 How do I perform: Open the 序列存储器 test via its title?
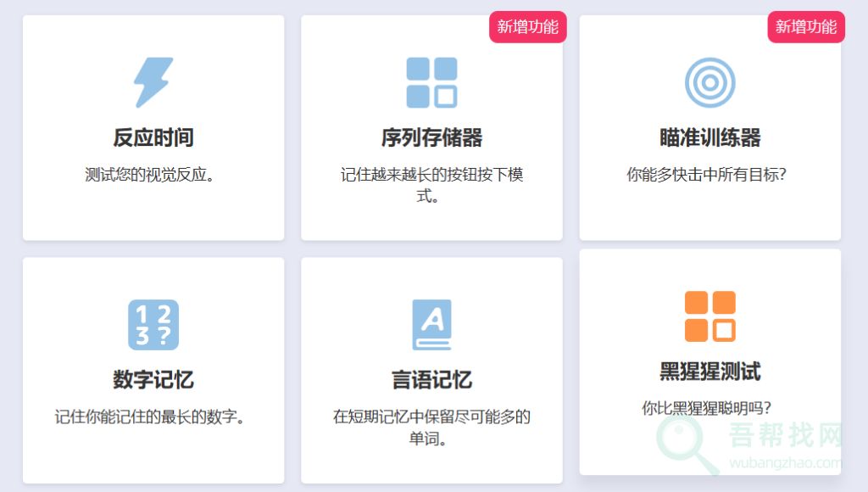click(x=431, y=137)
